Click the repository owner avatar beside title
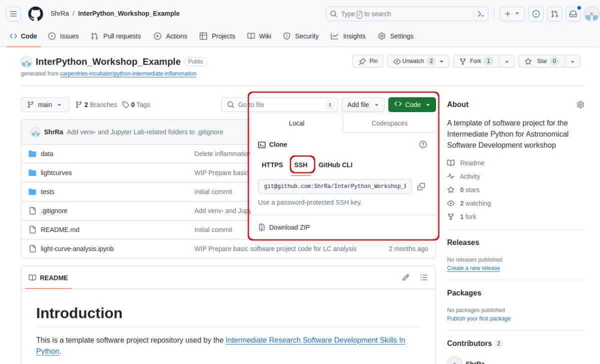This screenshot has width=600, height=364. tap(26, 61)
